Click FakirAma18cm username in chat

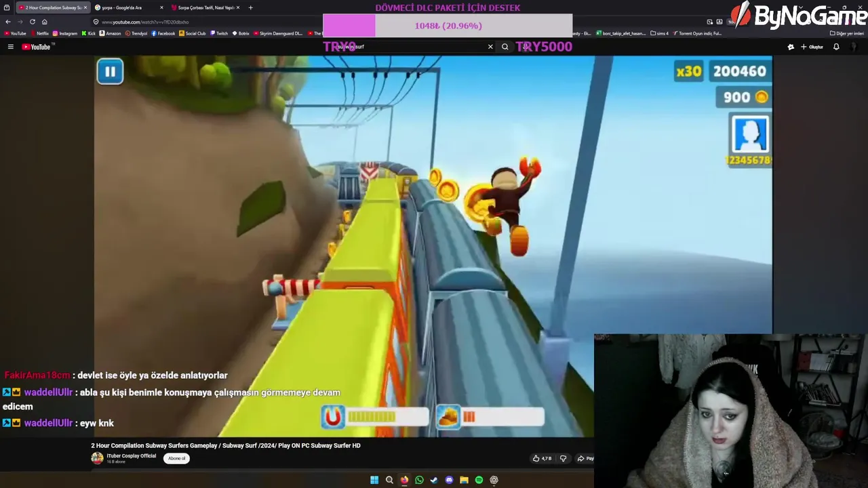point(37,375)
